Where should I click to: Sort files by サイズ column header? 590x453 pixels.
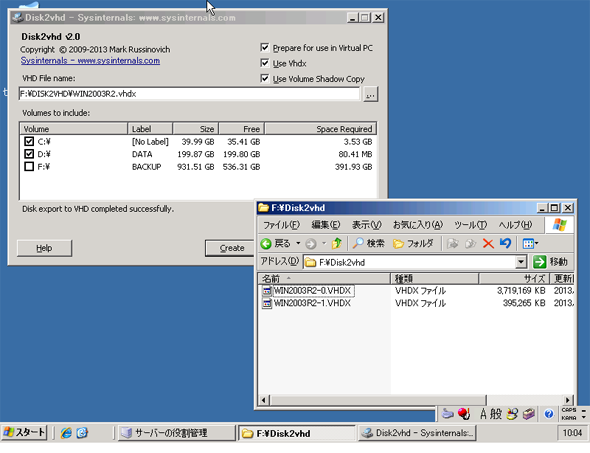[514, 279]
